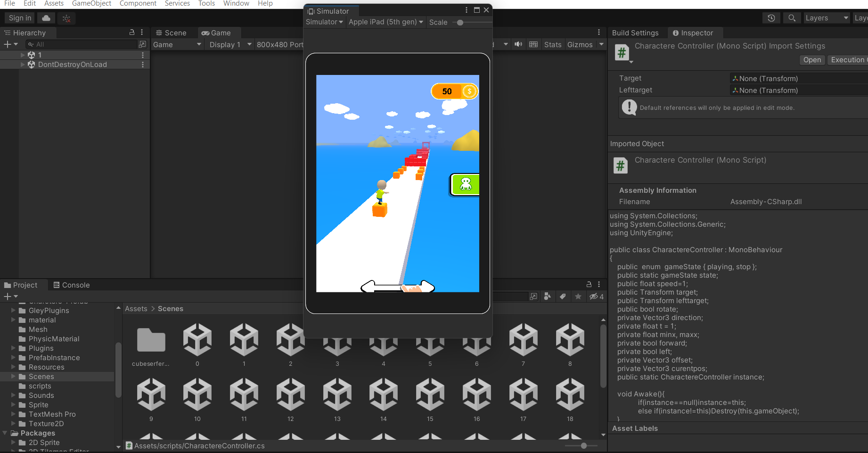Toggle the Project panel lock icon

tap(589, 284)
